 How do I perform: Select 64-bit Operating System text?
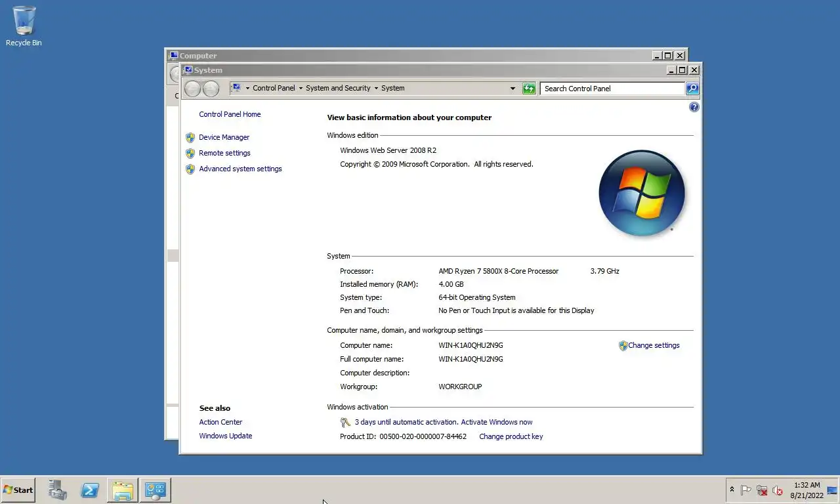[x=476, y=297]
